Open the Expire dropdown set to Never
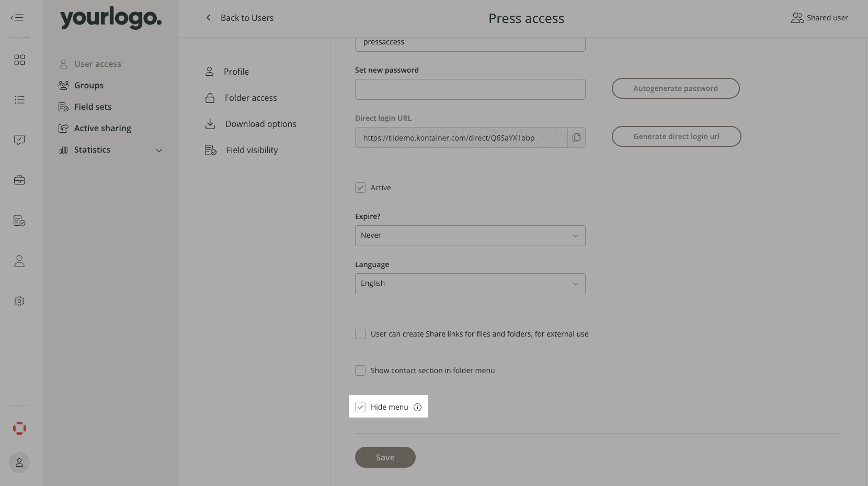This screenshot has width=868, height=486. point(470,236)
